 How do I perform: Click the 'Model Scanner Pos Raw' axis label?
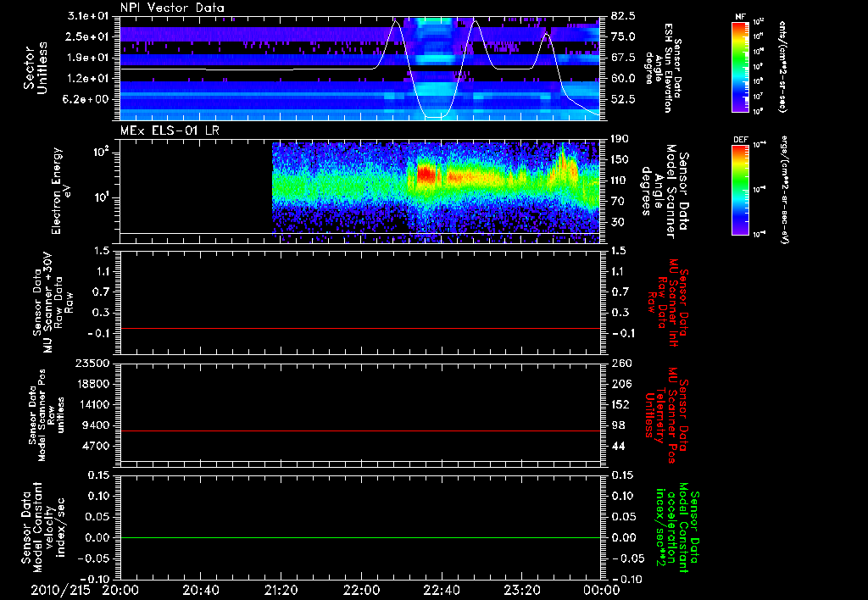coord(47,415)
